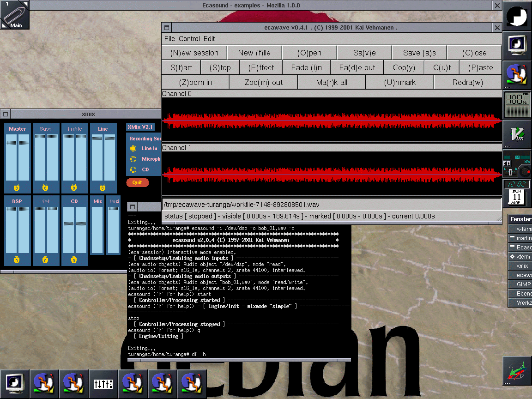This screenshot has width=532, height=399.
Task: Select the CD recording source radio button
Action: click(x=133, y=169)
